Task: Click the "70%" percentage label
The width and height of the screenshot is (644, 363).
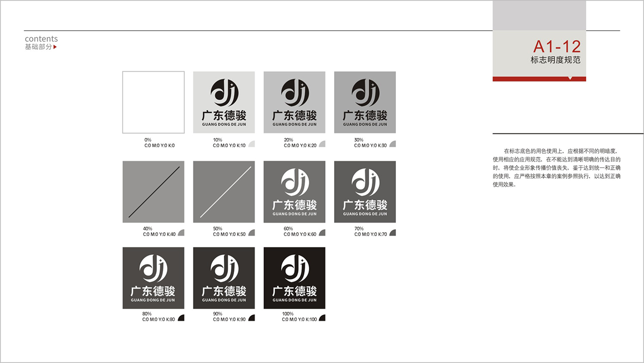Action: [359, 229]
